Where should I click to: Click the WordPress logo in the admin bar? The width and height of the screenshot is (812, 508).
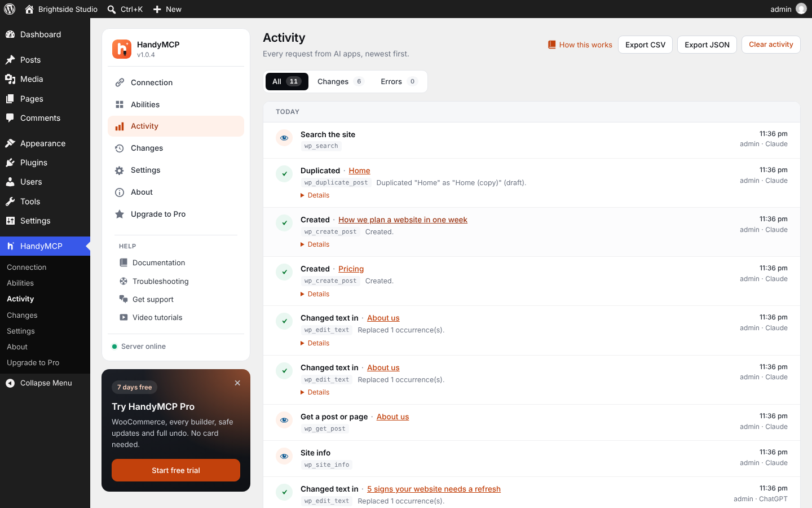tap(10, 9)
